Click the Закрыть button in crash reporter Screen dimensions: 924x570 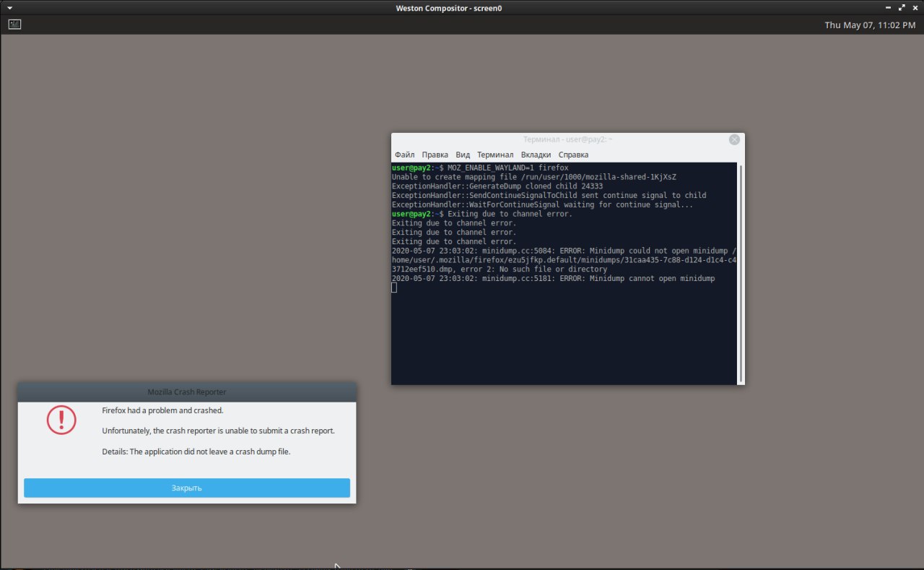click(187, 488)
